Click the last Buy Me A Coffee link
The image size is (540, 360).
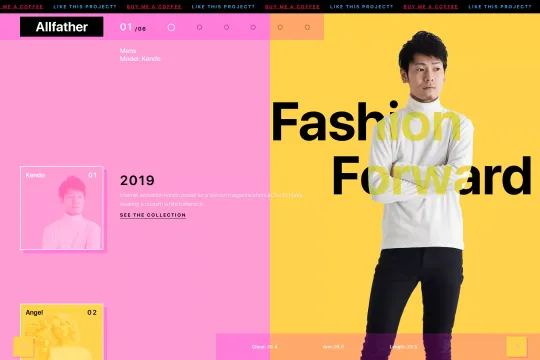coord(430,7)
